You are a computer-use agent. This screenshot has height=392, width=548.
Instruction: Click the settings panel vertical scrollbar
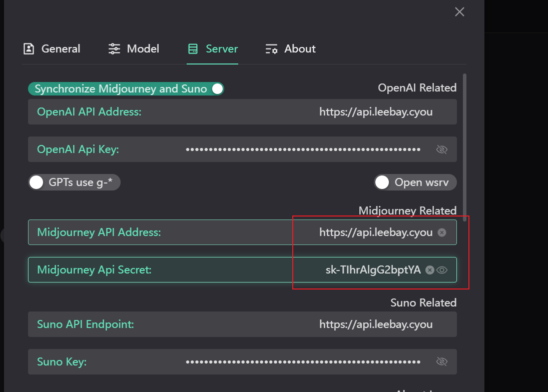[x=465, y=145]
